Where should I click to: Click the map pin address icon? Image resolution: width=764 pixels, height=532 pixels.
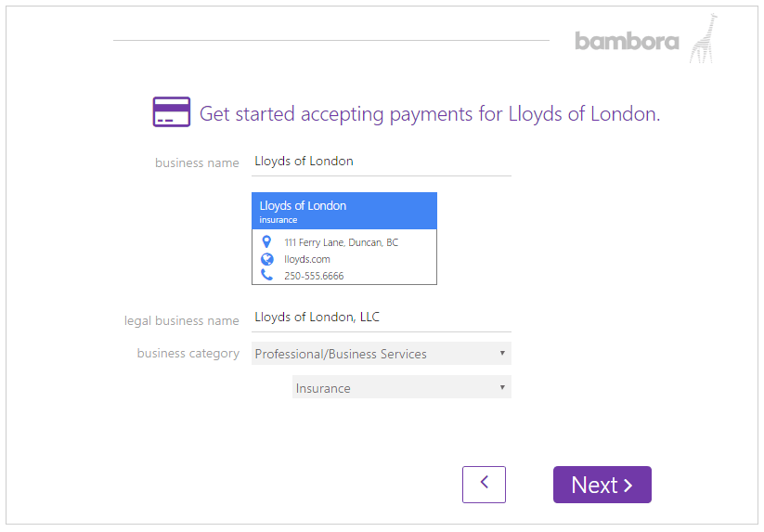tap(266, 241)
